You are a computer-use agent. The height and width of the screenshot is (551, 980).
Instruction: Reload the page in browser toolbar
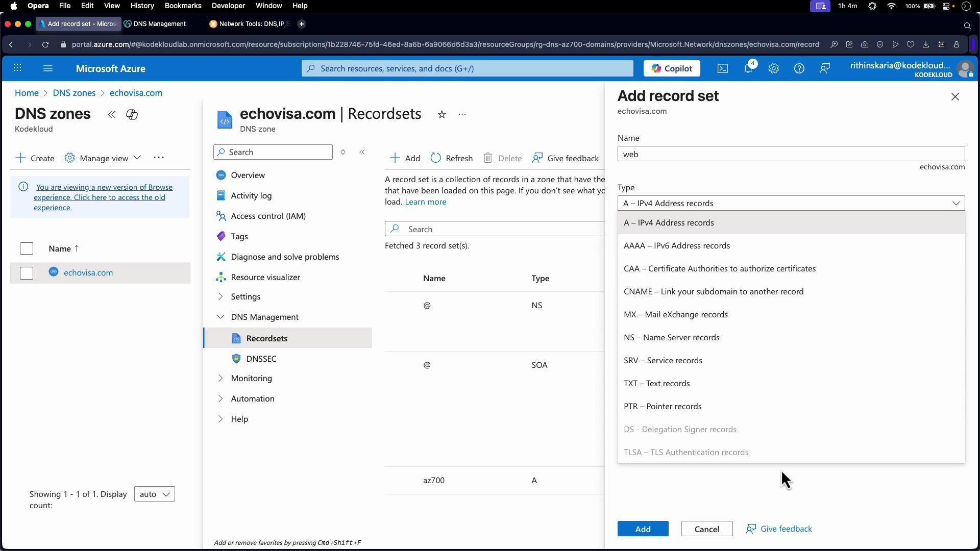(45, 44)
